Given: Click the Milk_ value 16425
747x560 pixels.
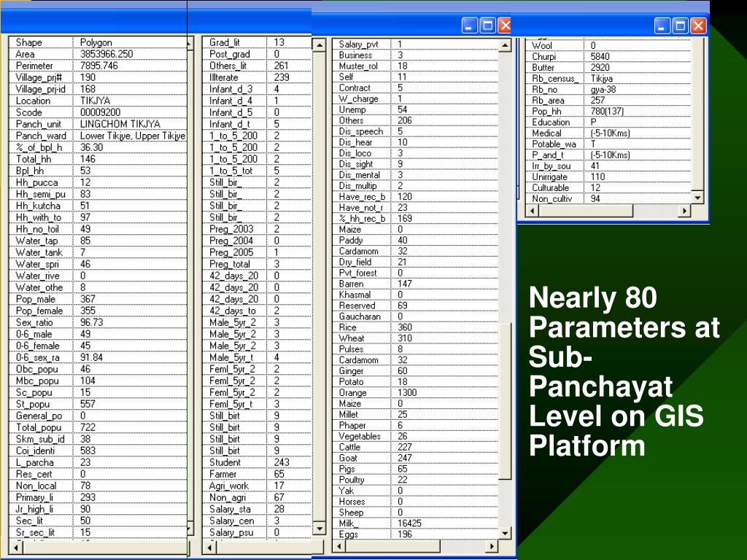Looking at the screenshot, I should [410, 524].
